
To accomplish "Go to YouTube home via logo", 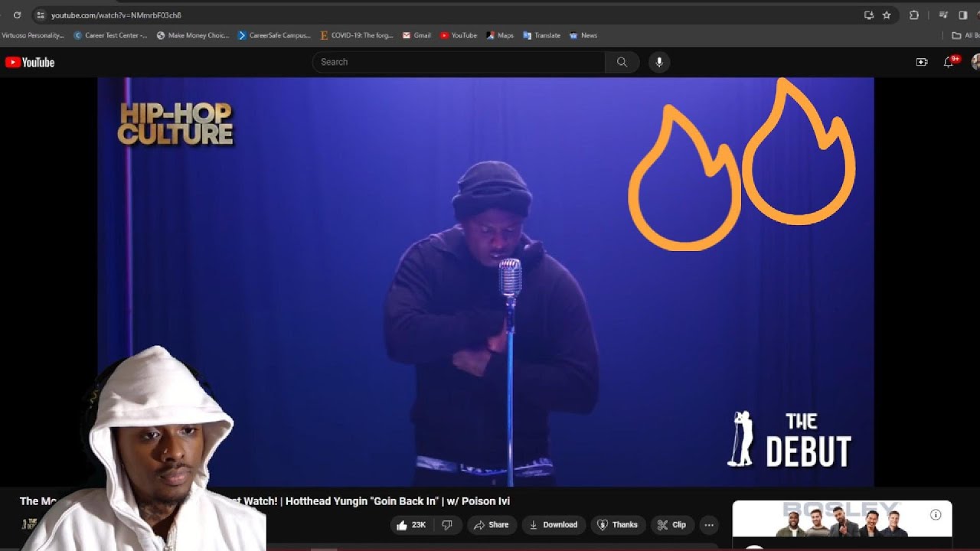I will [x=31, y=62].
